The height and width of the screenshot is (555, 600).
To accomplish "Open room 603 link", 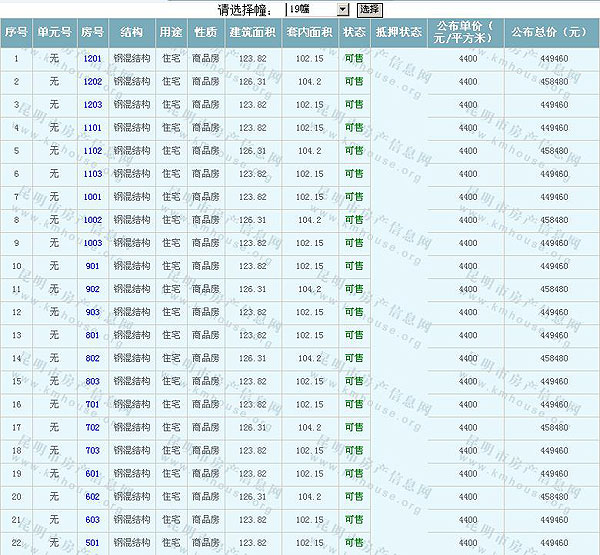I will [x=92, y=519].
